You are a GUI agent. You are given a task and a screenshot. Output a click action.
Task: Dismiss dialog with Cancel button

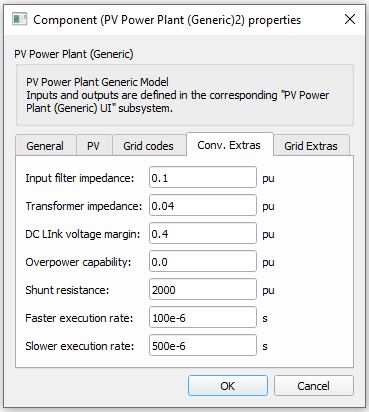(x=313, y=386)
